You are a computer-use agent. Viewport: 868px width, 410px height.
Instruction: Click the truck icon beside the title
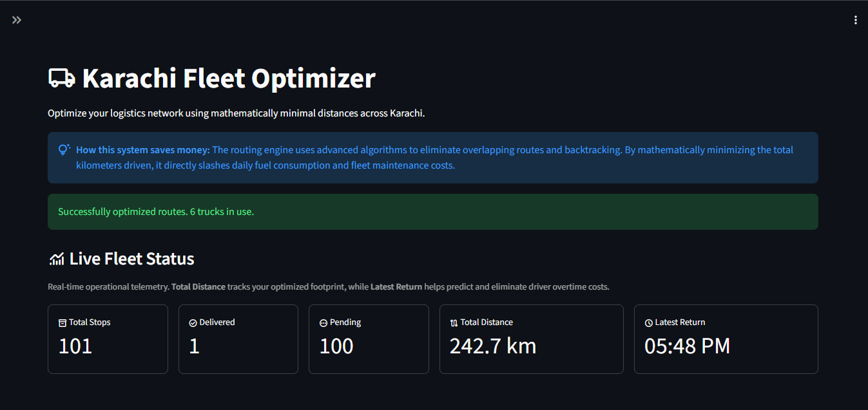tap(62, 79)
